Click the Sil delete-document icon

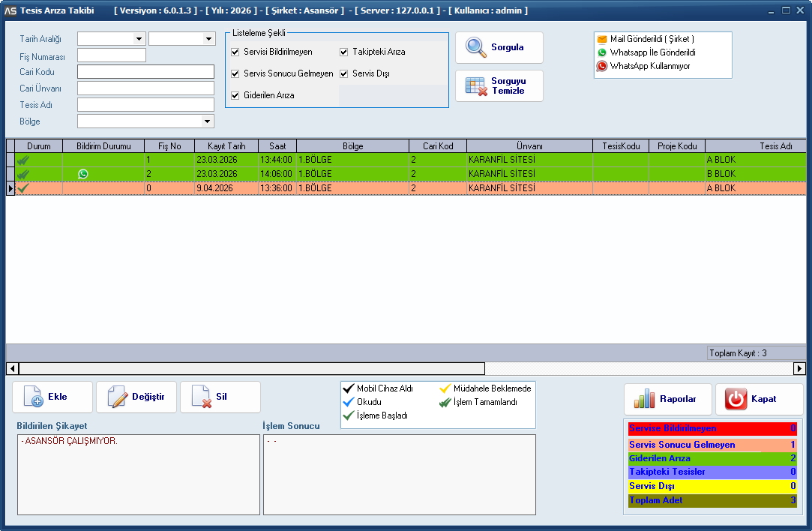click(201, 397)
